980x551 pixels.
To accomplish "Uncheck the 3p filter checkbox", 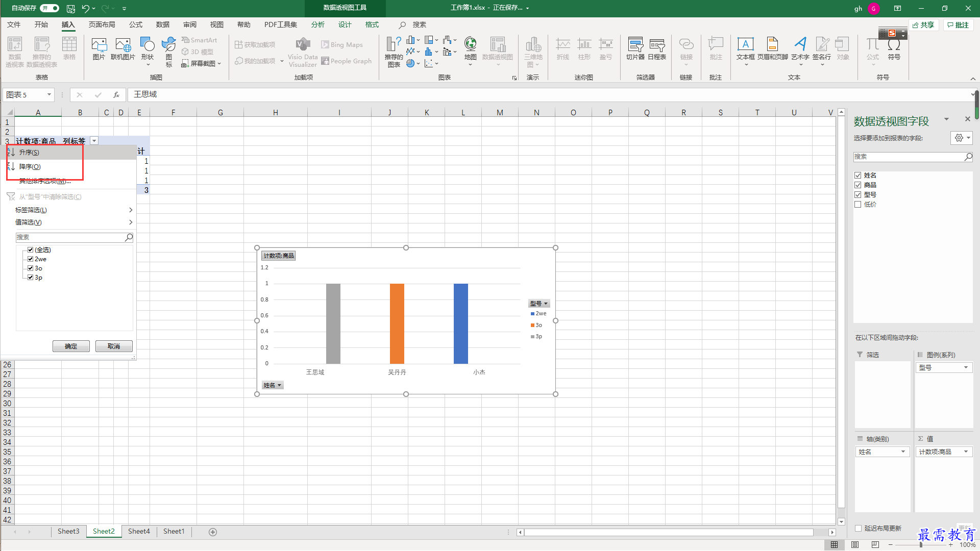I will 30,278.
